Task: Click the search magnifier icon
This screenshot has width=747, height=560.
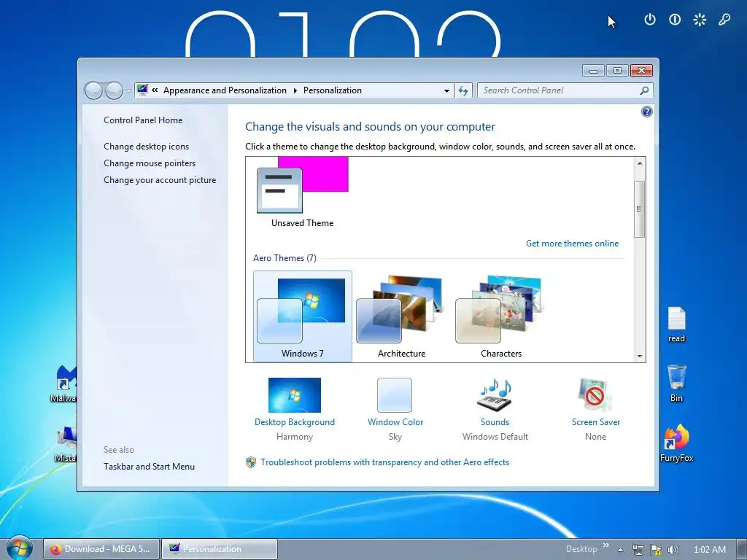Action: point(645,90)
